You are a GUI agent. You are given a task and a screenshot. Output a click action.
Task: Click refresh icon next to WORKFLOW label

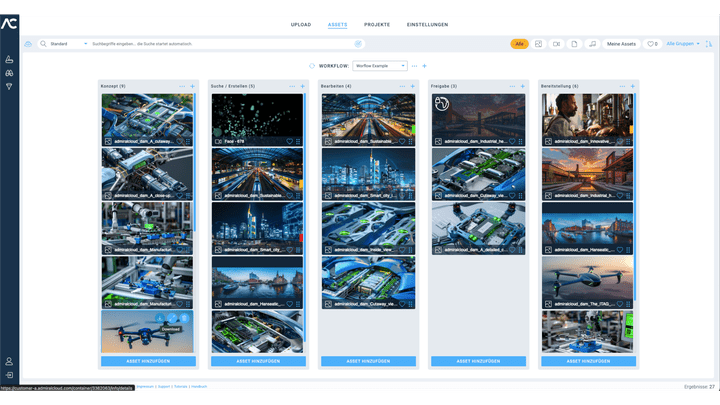point(312,66)
